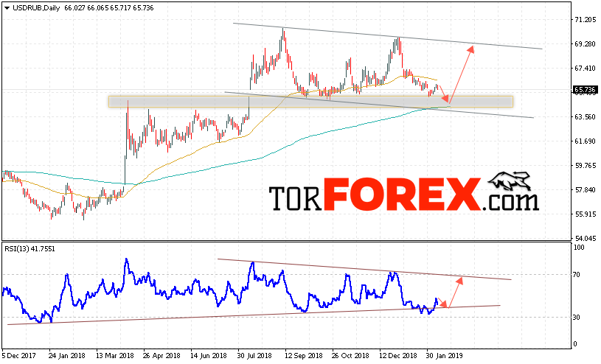The width and height of the screenshot is (601, 364).
Task: Click the 30 Jan 2019 date label
Action: coord(445,356)
